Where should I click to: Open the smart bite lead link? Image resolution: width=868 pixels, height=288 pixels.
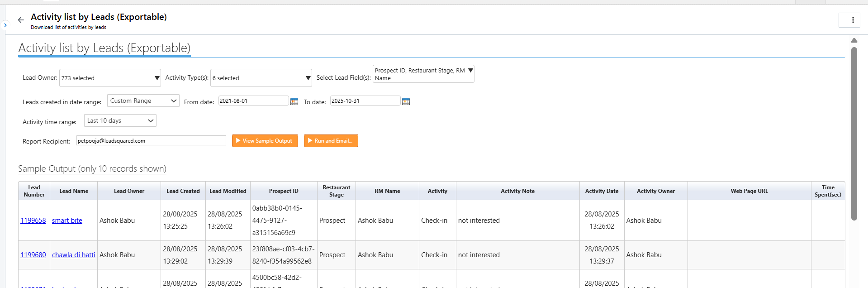pyautogui.click(x=67, y=221)
